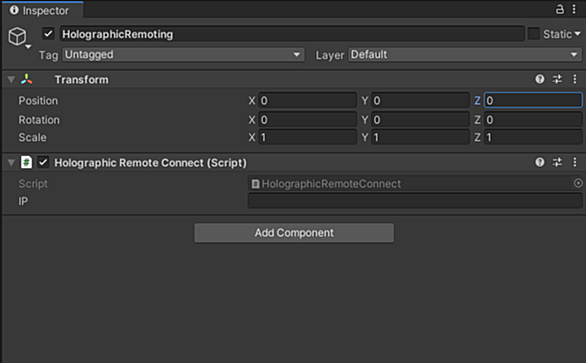Open help for Holographic Remote Connect script
This screenshot has width=586, height=363.
[539, 162]
